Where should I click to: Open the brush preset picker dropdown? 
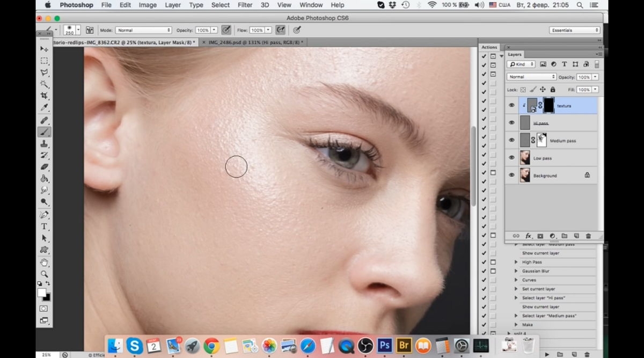[78, 30]
